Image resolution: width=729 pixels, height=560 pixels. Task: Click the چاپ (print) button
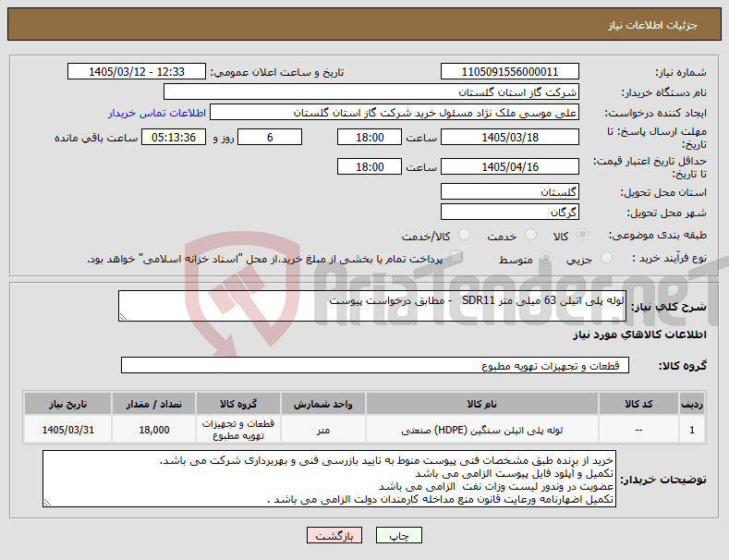click(398, 535)
